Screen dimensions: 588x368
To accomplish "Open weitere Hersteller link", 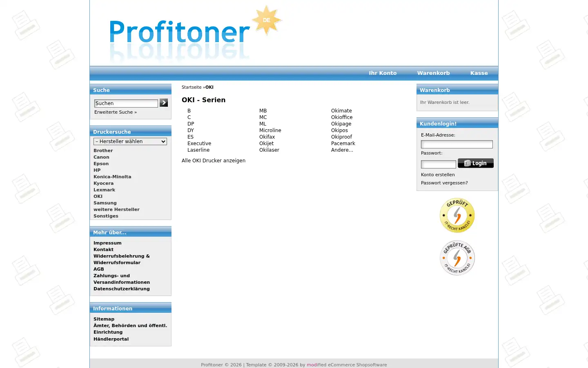I will [x=116, y=209].
